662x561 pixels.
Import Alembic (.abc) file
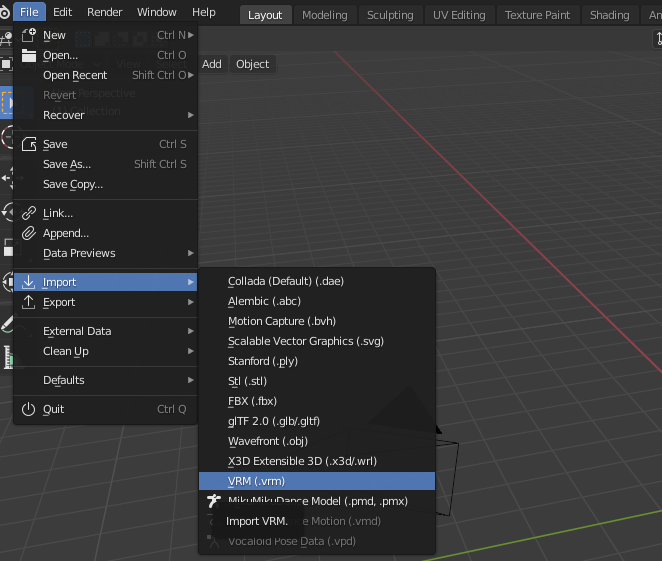pos(317,301)
